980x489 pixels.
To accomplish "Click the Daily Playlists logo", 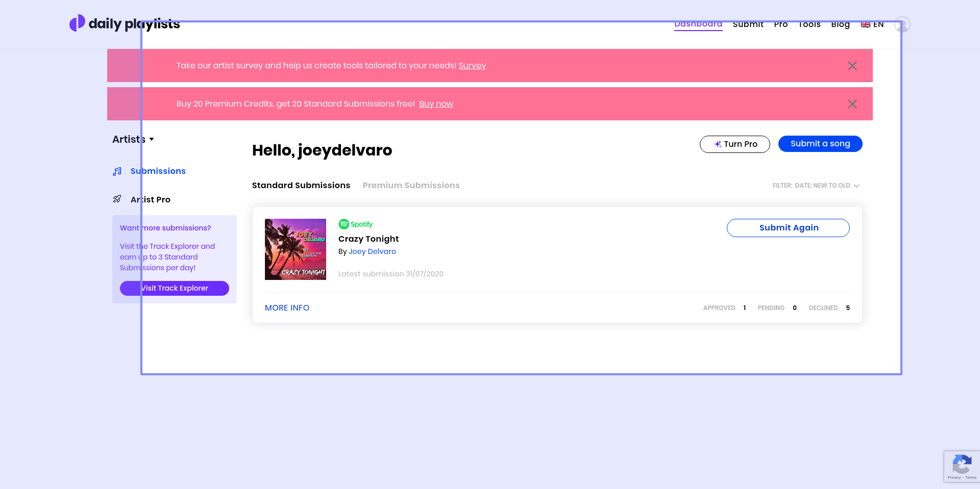I will tap(125, 23).
